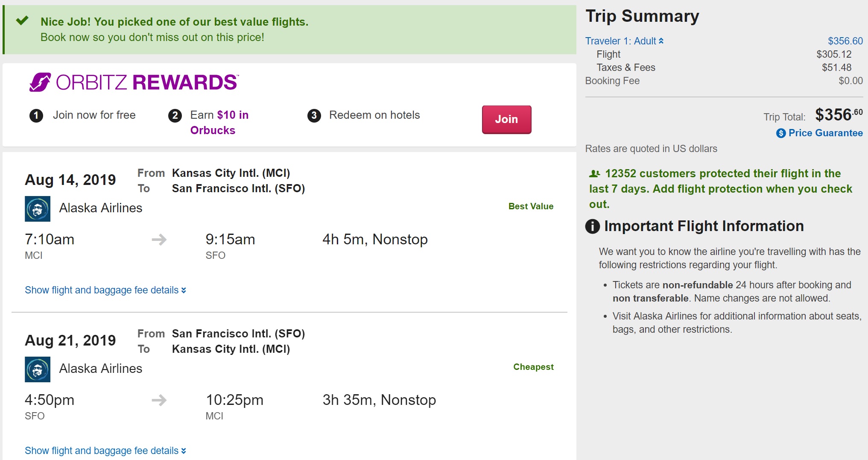Expand flight and baggage fee details for Aug 14
Image resolution: width=868 pixels, height=460 pixels.
click(105, 290)
